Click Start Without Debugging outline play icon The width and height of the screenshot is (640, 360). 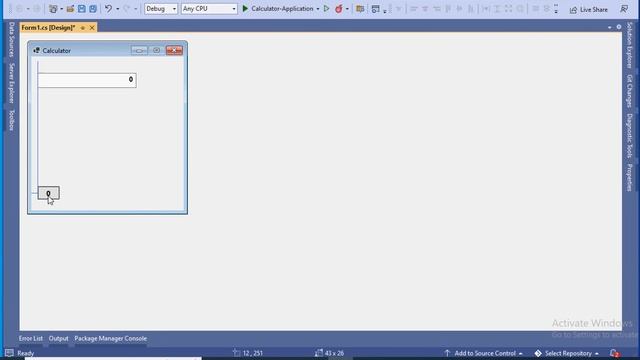point(327,9)
